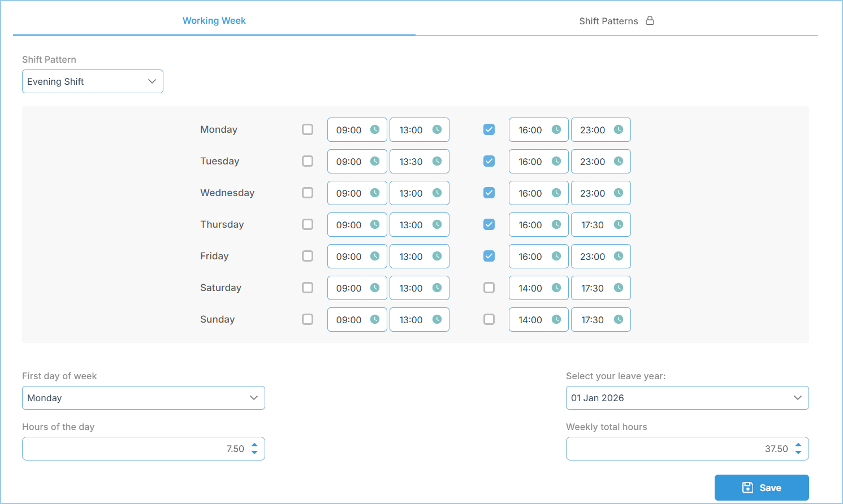Screen dimensions: 843x504
Task: Click the Select your leave year label
Action: point(616,376)
